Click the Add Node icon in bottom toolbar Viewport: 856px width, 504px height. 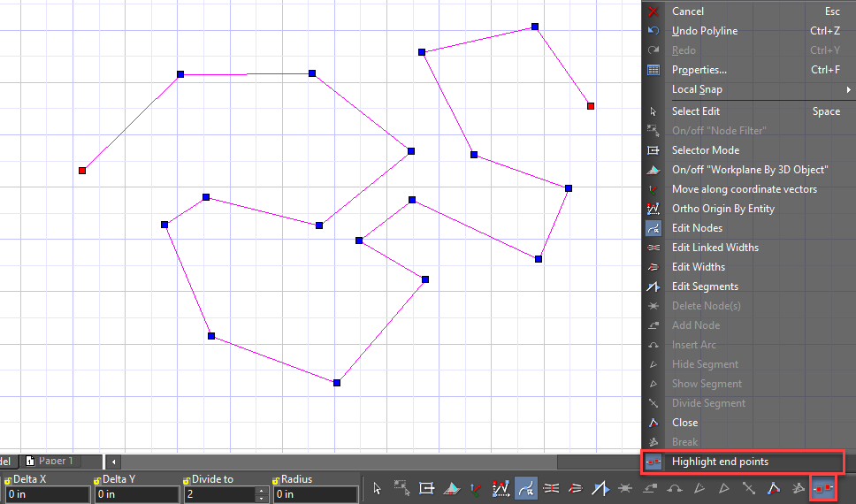(650, 487)
